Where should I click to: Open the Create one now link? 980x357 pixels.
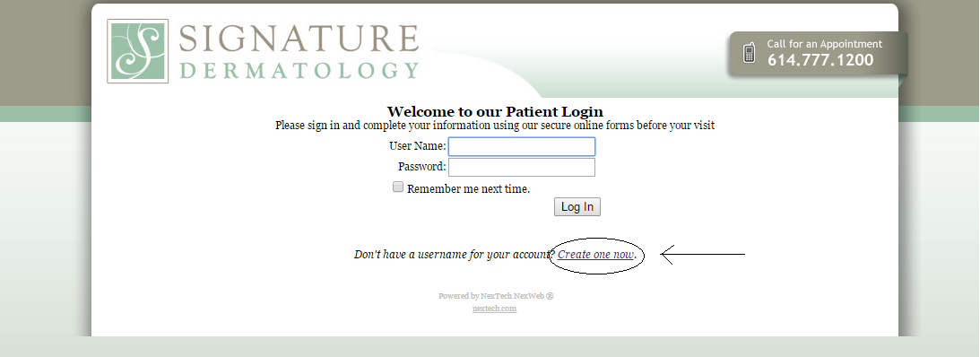coord(595,255)
